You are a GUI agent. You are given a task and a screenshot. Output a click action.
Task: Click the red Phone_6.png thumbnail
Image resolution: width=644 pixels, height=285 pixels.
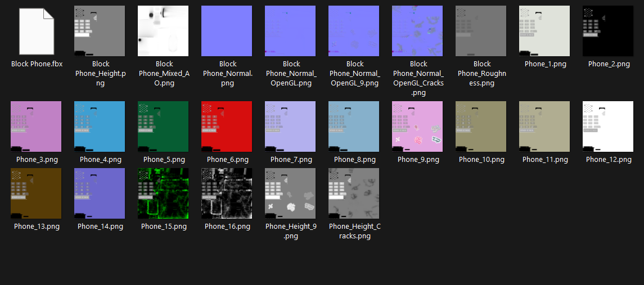click(227, 126)
